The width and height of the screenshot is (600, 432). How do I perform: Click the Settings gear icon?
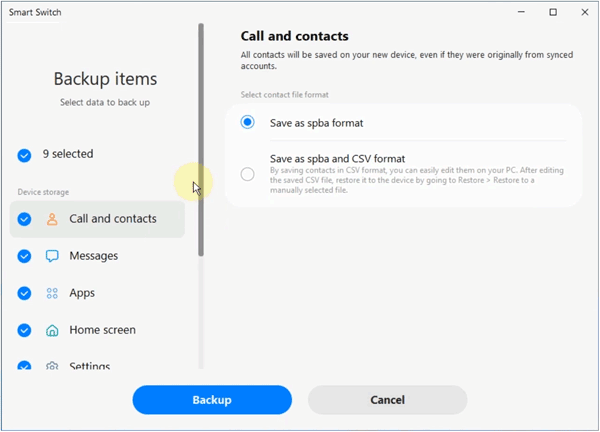pos(52,366)
